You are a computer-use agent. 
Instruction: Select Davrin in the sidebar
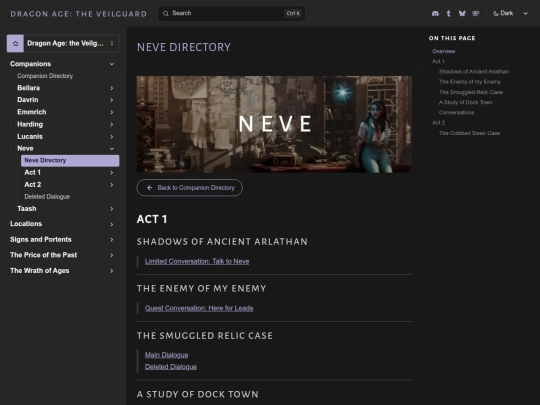pos(28,100)
